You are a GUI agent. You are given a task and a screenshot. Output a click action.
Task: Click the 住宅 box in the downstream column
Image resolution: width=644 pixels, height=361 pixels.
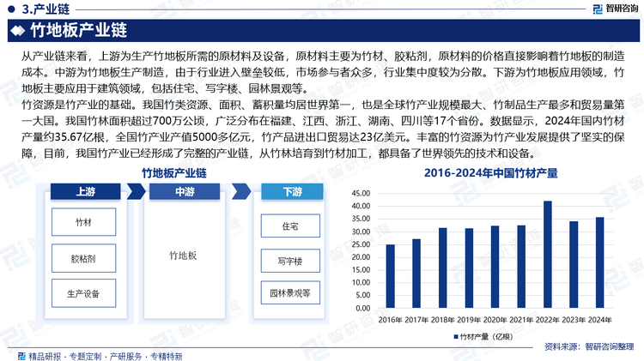point(290,226)
